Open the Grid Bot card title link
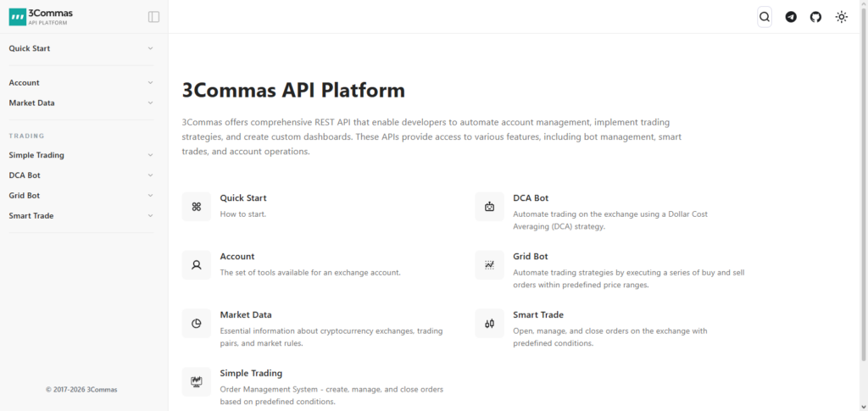868x411 pixels. pos(531,257)
